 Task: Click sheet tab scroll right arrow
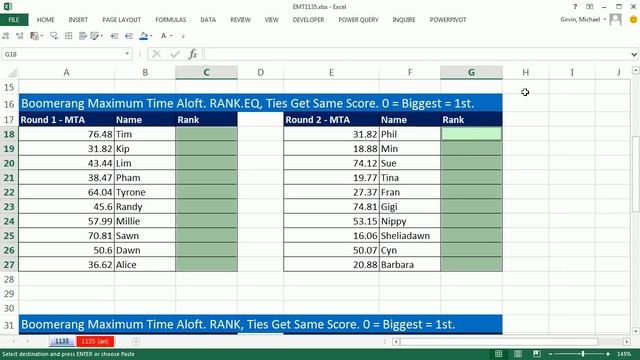click(x=28, y=341)
